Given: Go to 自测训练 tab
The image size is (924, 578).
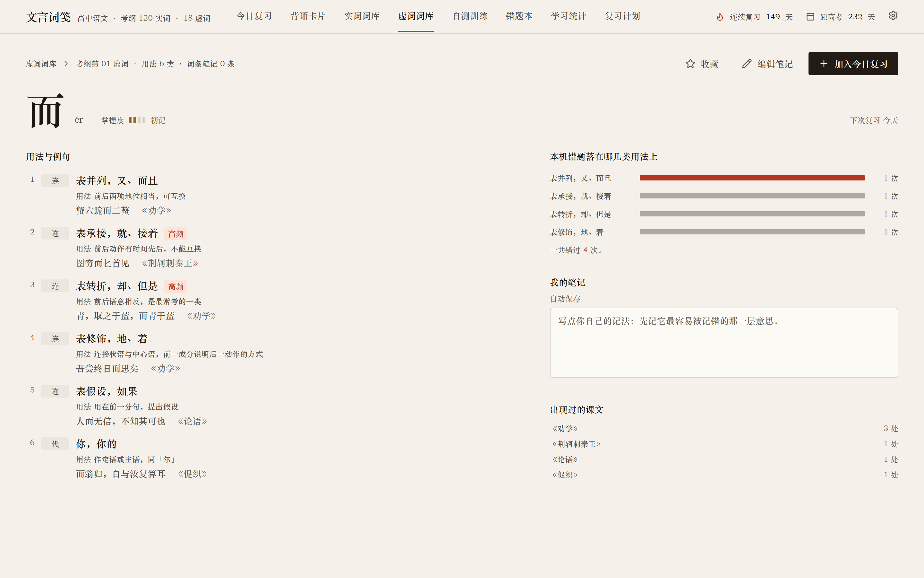Looking at the screenshot, I should [470, 16].
